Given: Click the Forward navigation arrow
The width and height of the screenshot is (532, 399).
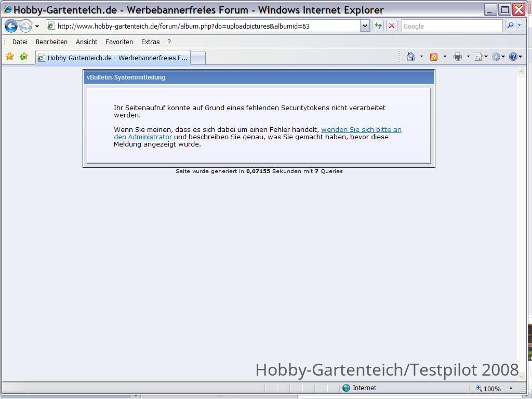Looking at the screenshot, I should [25, 26].
